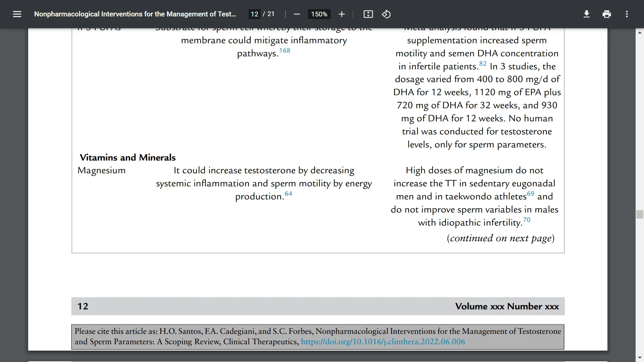Viewport: 644px width, 362px height.
Task: Download the PDF file
Action: tap(587, 14)
